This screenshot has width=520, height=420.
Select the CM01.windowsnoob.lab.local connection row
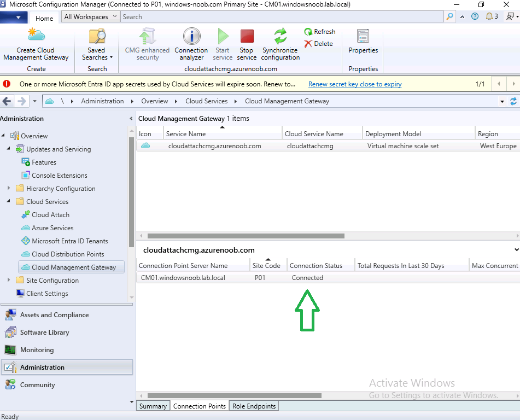[x=328, y=278]
